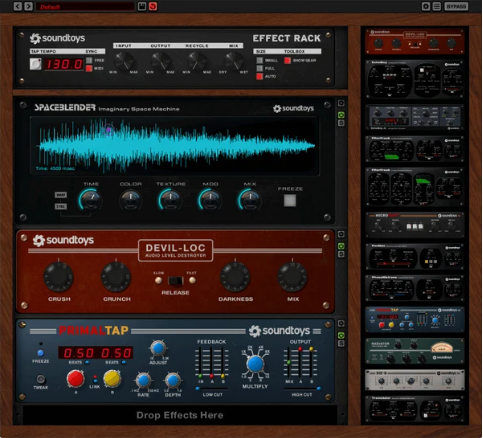Click the Effect Rack INPUT knob

point(124,61)
